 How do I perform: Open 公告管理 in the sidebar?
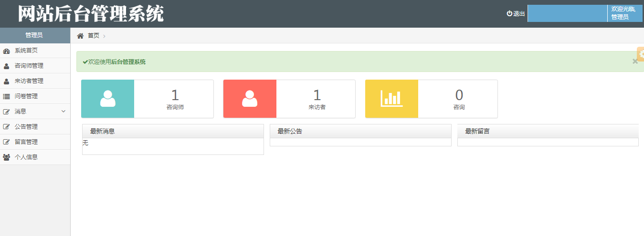(x=35, y=127)
